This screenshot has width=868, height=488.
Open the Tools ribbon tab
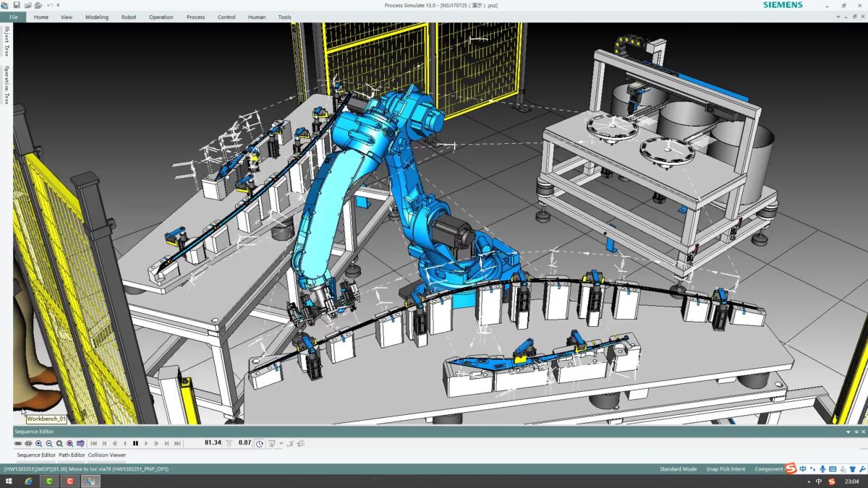point(285,17)
